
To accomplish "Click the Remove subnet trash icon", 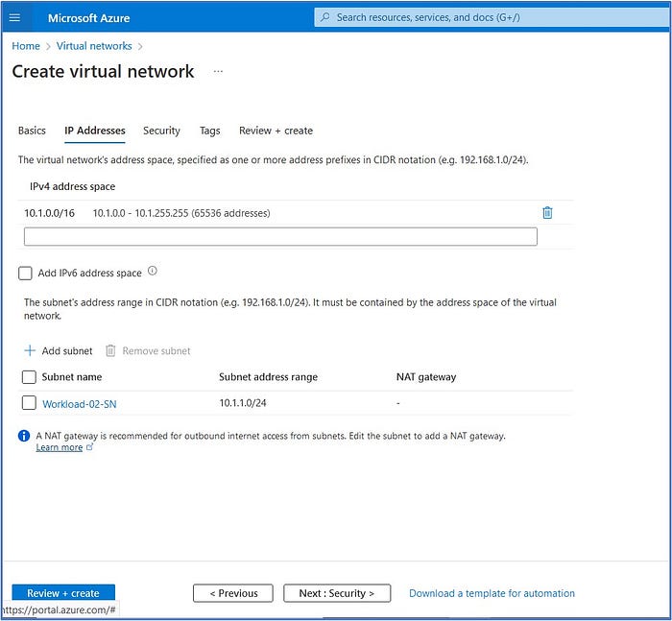I will (110, 350).
